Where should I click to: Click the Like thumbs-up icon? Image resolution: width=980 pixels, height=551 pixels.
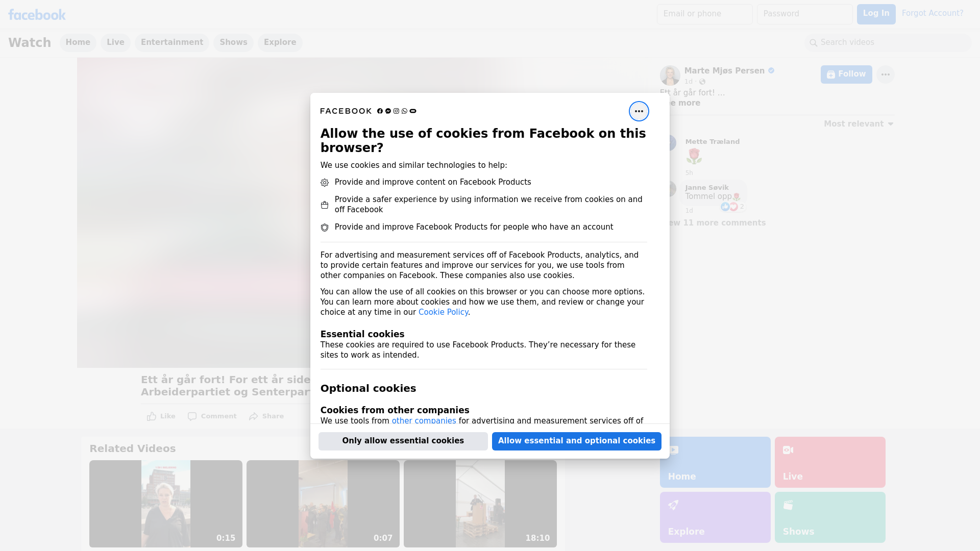point(152,416)
